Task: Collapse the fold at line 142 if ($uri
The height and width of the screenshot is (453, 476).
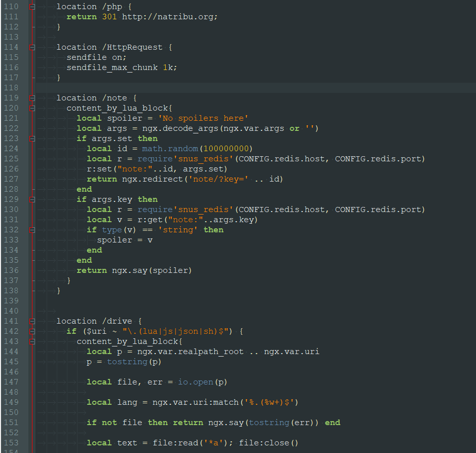Action: point(32,331)
